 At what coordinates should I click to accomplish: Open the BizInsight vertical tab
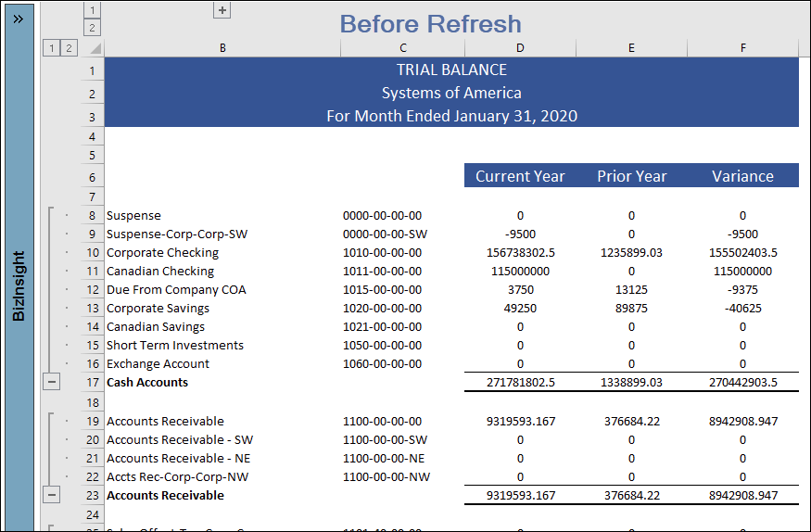click(19, 285)
